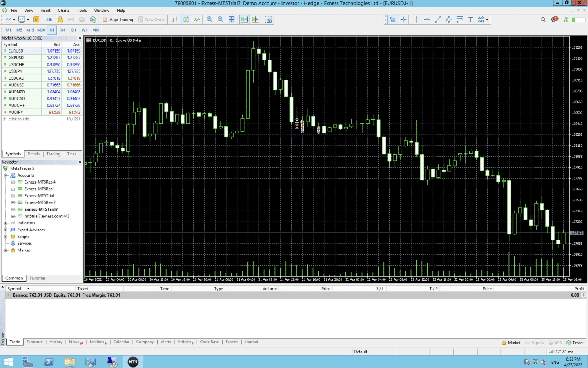Open MQL5 community globe icon in toolbar
The height and width of the screenshot is (368, 588).
pyautogui.click(x=93, y=20)
